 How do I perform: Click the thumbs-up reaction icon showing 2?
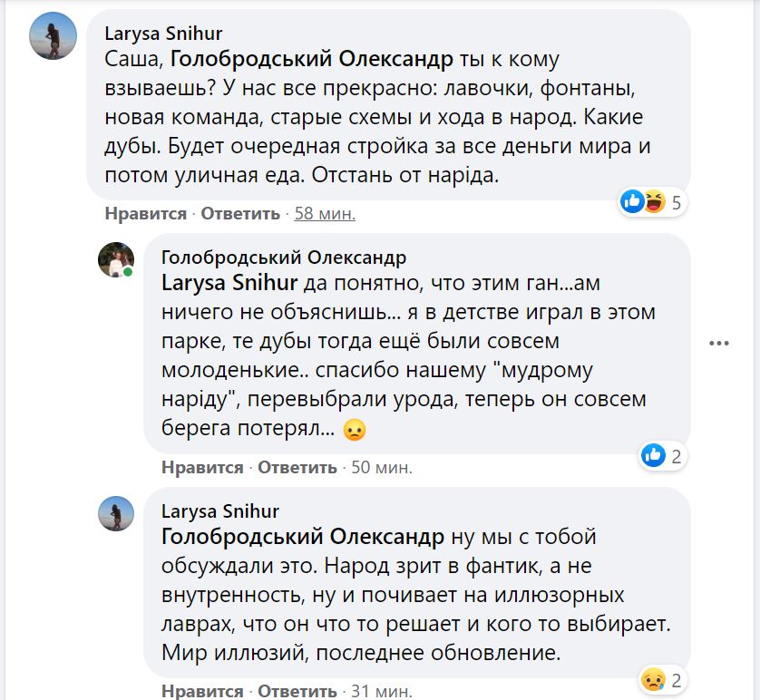653,455
